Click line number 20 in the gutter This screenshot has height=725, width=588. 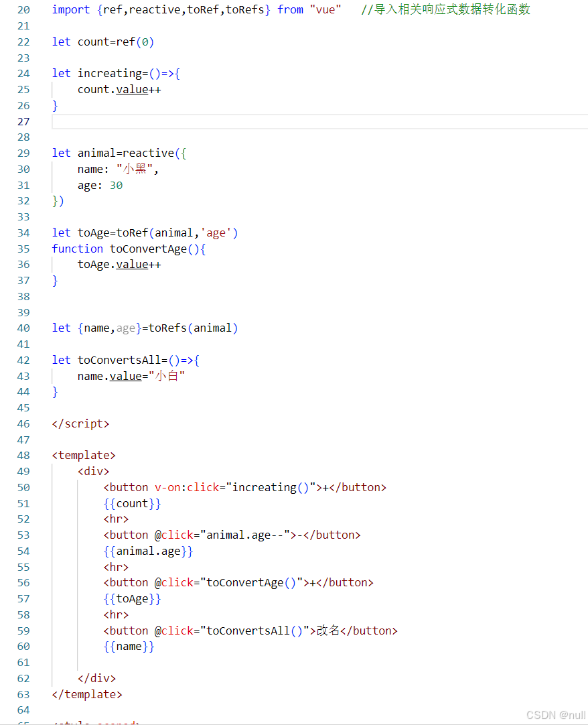[23, 9]
